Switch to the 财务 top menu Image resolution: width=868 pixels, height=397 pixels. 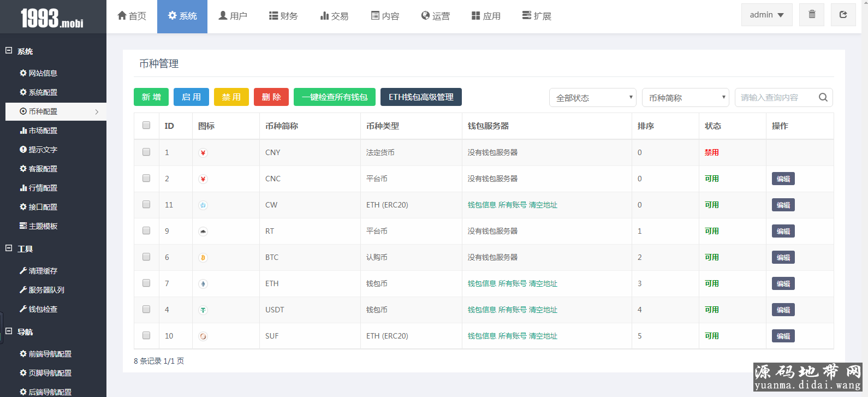click(283, 16)
